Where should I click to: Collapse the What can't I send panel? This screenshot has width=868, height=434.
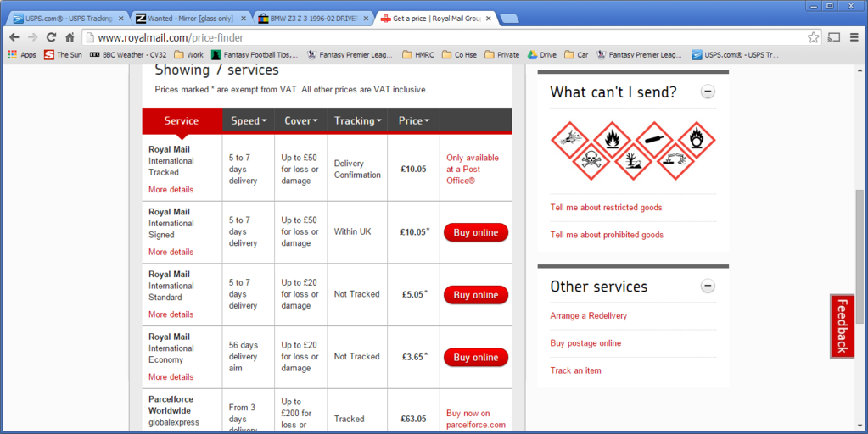[708, 92]
